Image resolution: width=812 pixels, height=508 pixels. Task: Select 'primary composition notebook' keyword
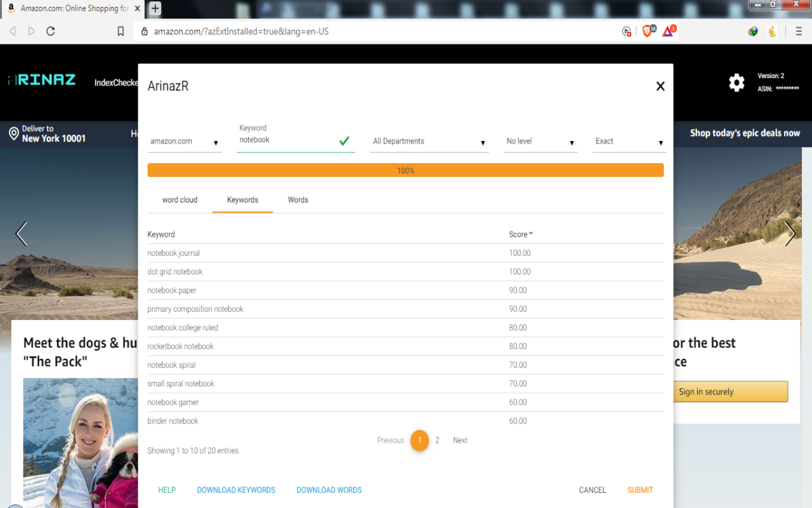point(405,309)
